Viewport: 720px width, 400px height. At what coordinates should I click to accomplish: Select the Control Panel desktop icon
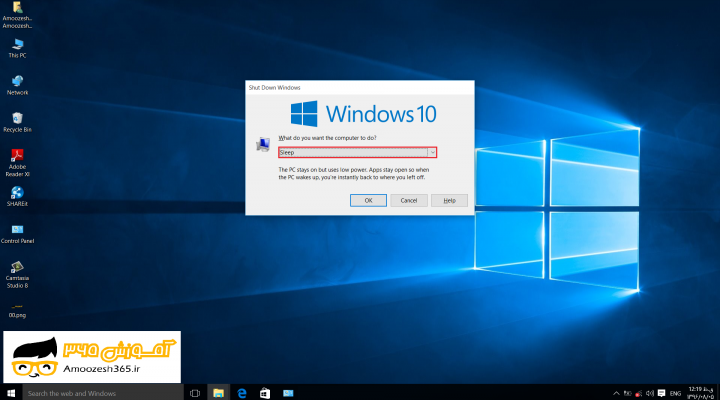click(x=17, y=234)
